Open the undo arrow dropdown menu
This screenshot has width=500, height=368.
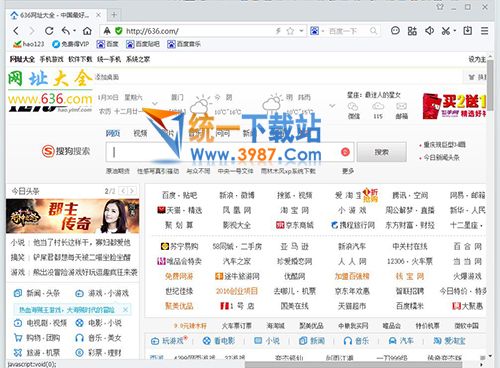coord(74,31)
